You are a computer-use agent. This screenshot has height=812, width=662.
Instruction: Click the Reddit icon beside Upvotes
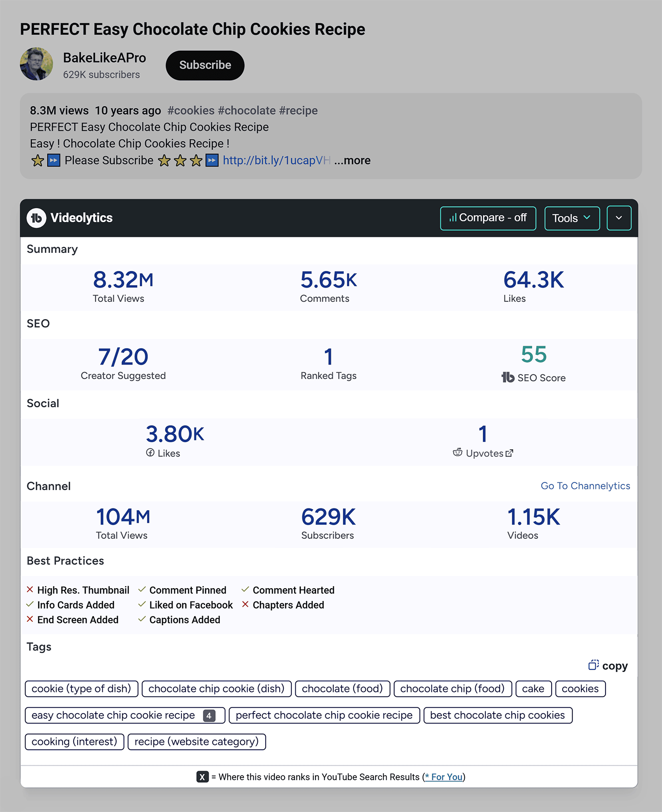[458, 452]
